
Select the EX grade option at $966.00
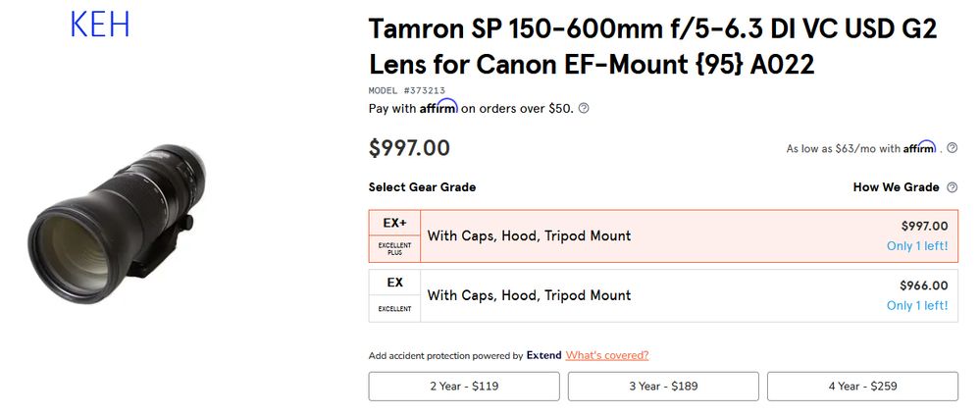[x=687, y=295]
